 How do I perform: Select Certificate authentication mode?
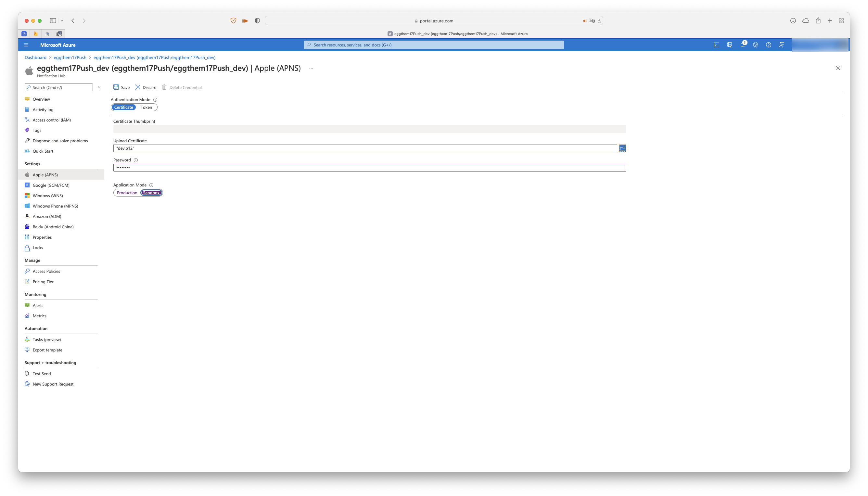[124, 107]
